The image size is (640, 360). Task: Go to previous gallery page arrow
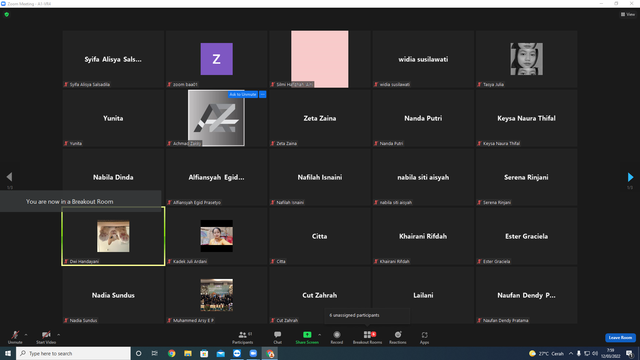click(x=9, y=177)
